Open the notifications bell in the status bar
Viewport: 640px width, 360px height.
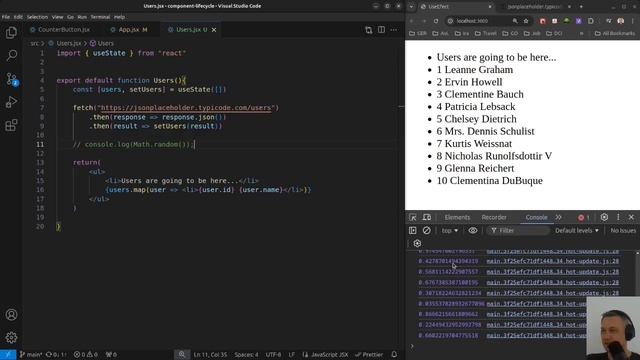coord(394,355)
